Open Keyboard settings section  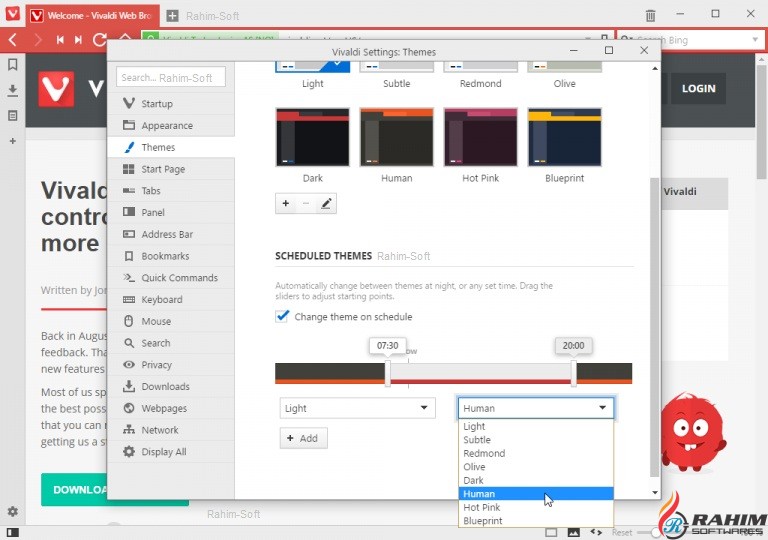point(171,299)
